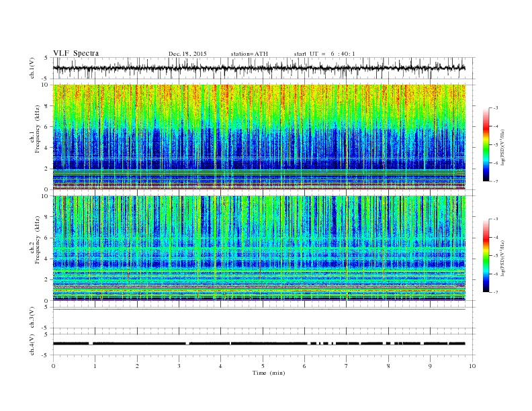Screen dimensions: 532x411
Task: Select the date text "Dec. 18, 2015"
Action: (x=187, y=54)
